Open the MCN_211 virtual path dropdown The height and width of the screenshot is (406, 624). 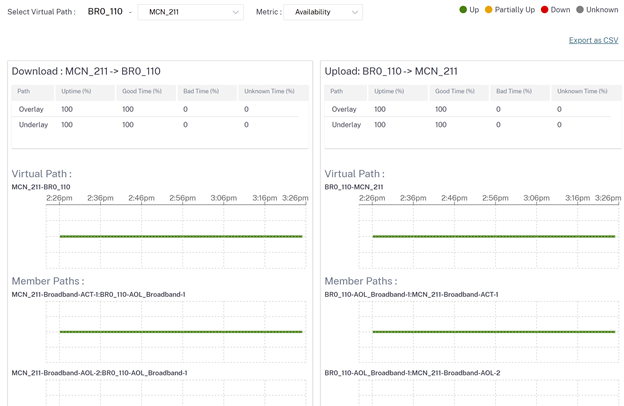[190, 12]
